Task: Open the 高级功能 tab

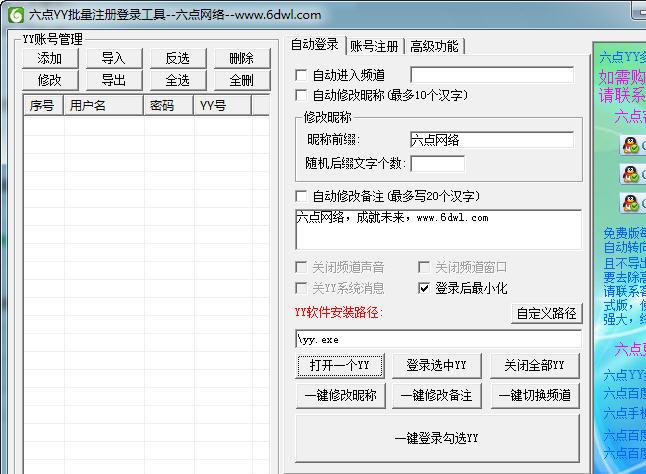Action: [434, 46]
